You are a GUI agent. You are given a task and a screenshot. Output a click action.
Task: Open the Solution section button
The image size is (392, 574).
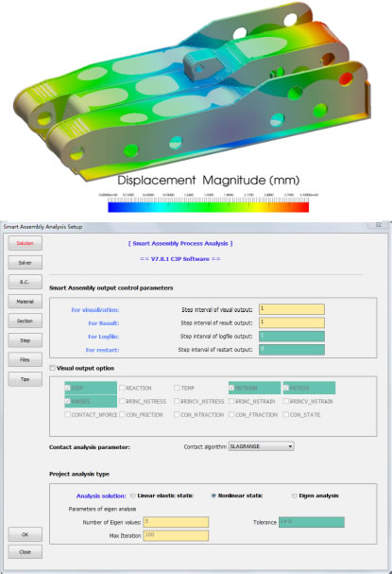coord(25,243)
